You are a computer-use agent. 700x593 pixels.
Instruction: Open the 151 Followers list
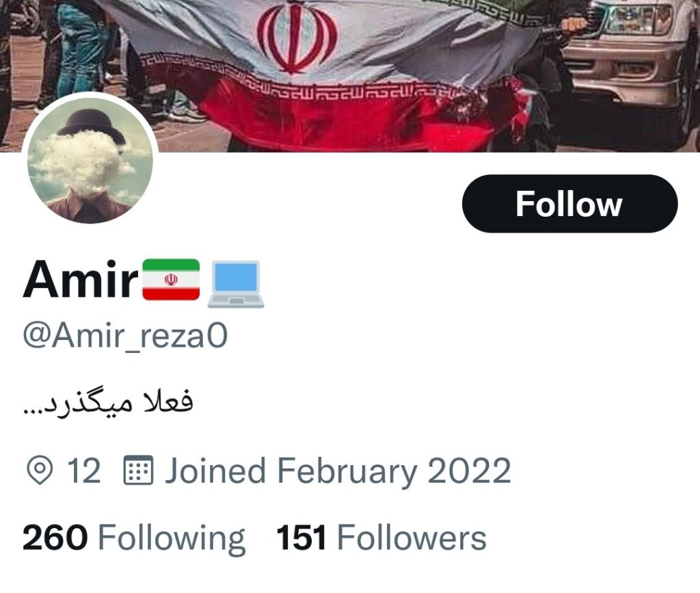coord(381,537)
